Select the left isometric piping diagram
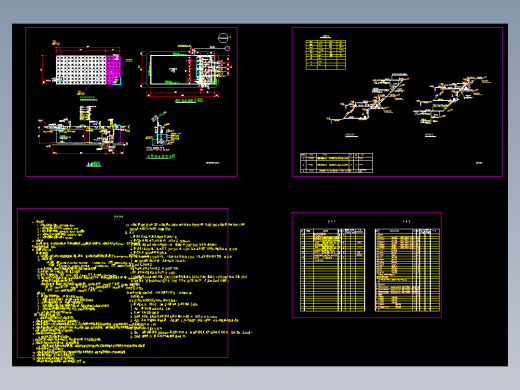The image size is (520, 390). point(368,98)
